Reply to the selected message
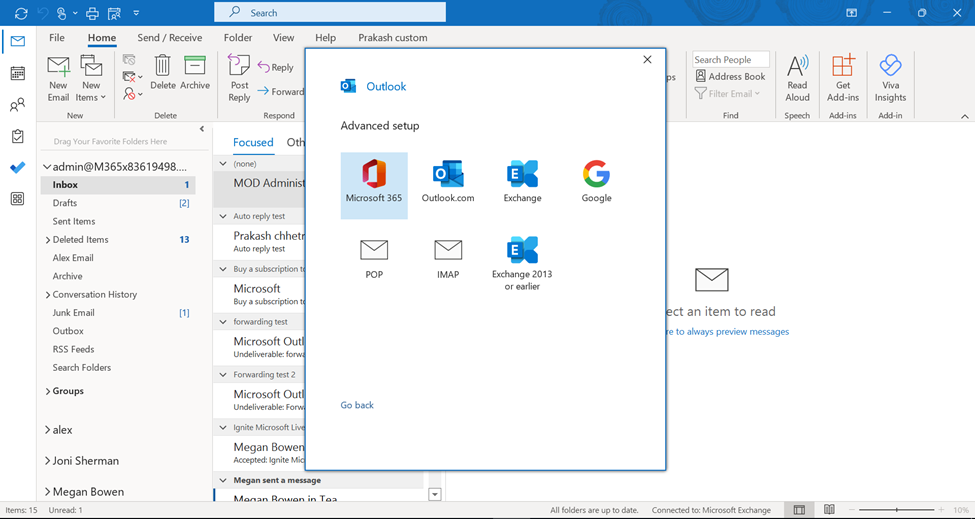 tap(275, 67)
